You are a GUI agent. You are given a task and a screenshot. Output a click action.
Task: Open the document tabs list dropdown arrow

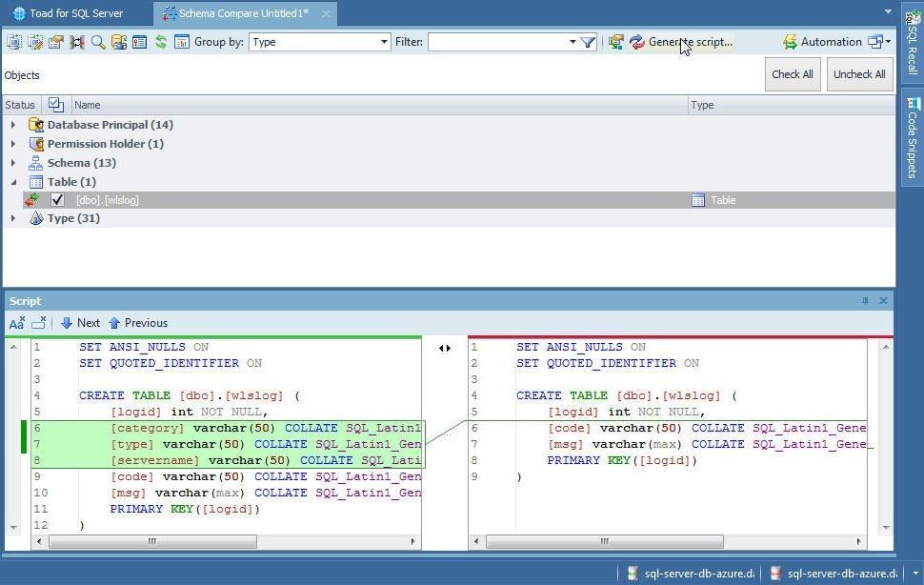point(888,11)
